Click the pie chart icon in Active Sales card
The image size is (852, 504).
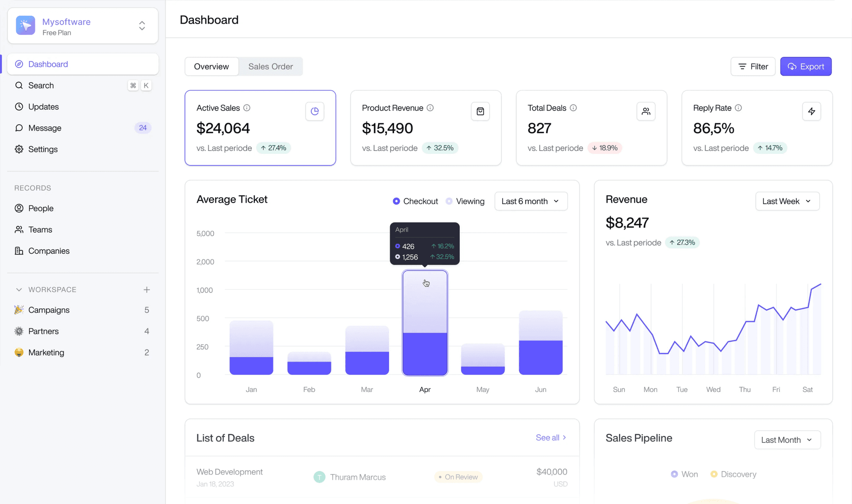tap(315, 111)
